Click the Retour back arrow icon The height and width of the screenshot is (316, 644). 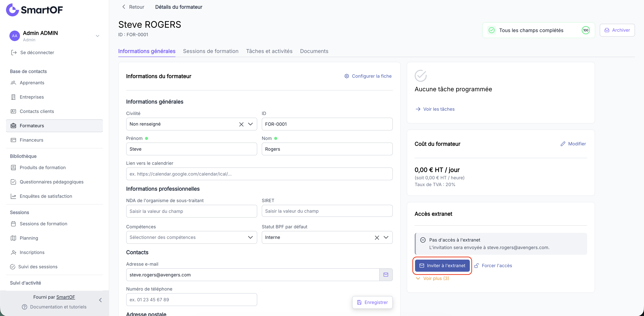(124, 7)
